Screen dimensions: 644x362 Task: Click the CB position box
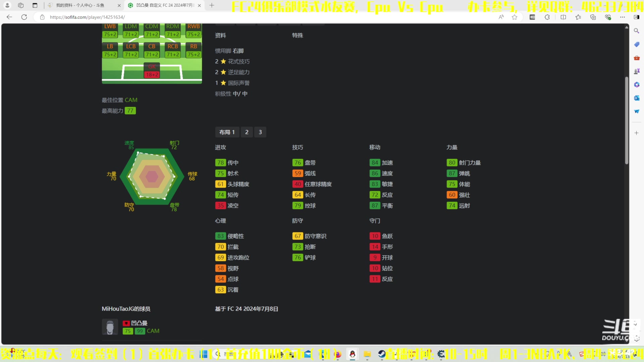click(152, 50)
